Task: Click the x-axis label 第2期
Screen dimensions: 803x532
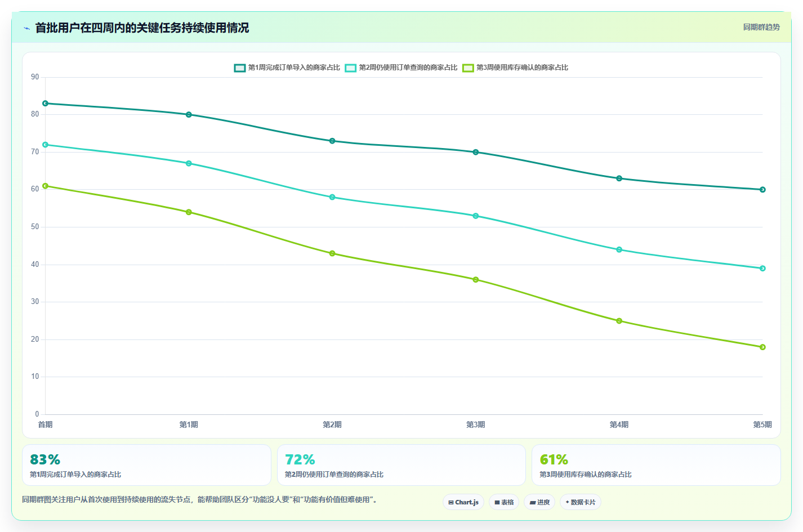Action: [332, 424]
